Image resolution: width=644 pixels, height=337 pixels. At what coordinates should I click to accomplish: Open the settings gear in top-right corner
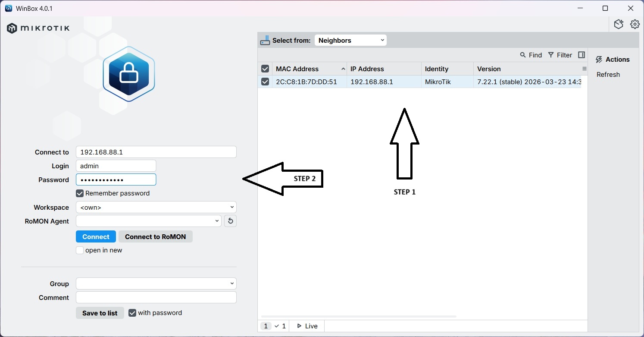(x=635, y=24)
